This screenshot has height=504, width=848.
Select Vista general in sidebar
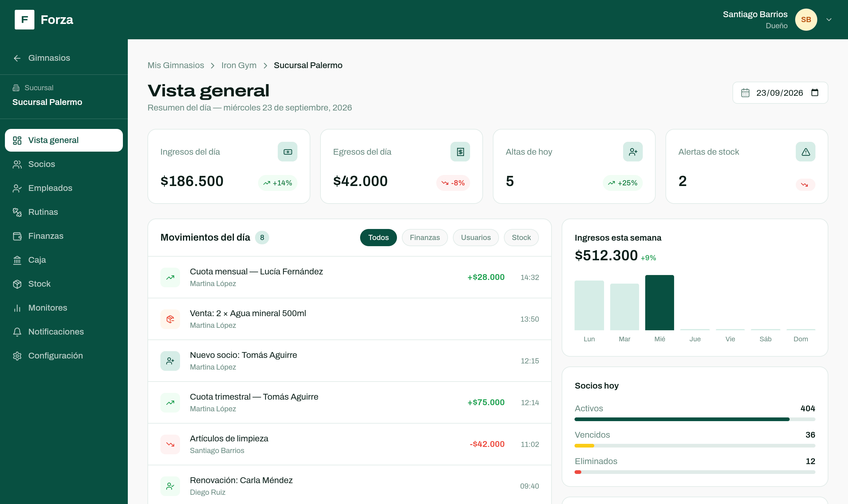pos(64,140)
